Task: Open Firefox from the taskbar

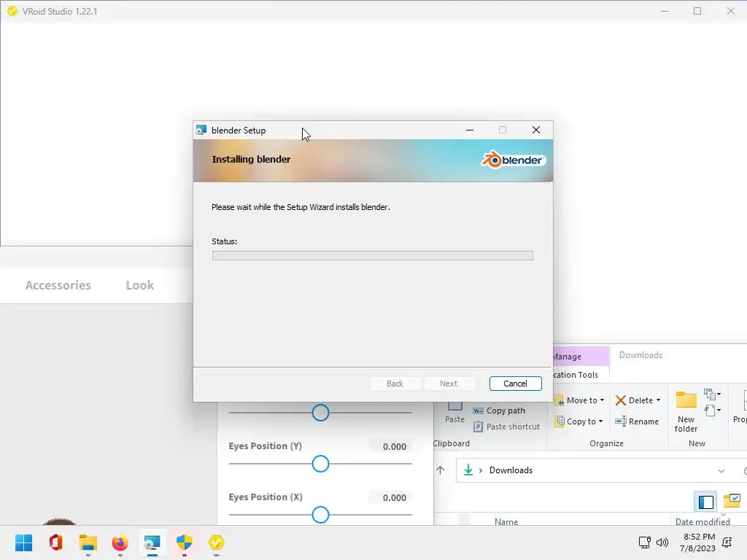Action: click(120, 542)
